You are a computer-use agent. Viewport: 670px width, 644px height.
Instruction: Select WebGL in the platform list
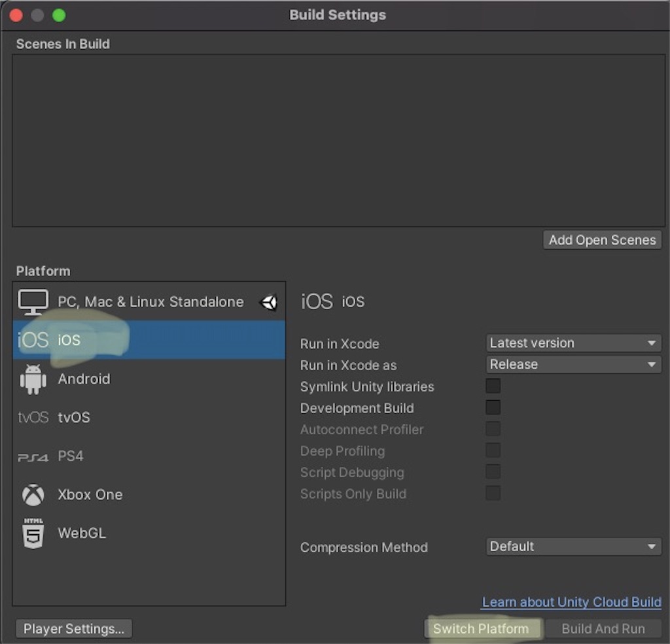149,533
